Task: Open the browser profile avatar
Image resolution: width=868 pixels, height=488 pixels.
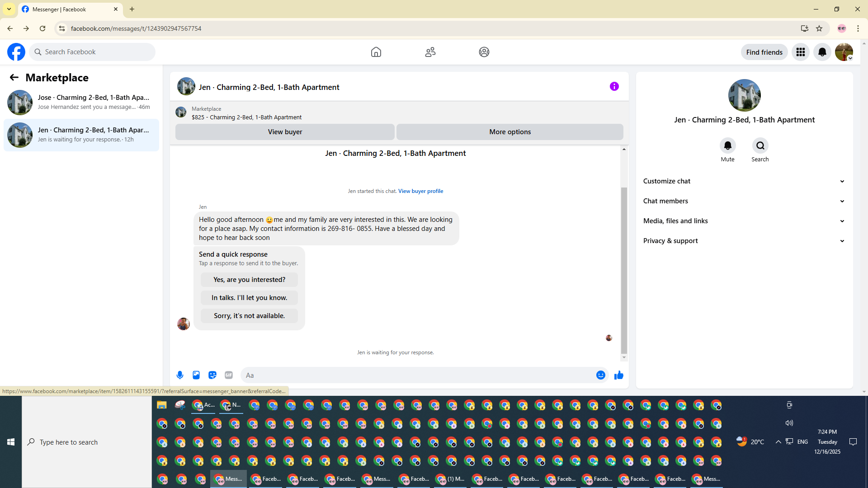Action: coord(841,28)
